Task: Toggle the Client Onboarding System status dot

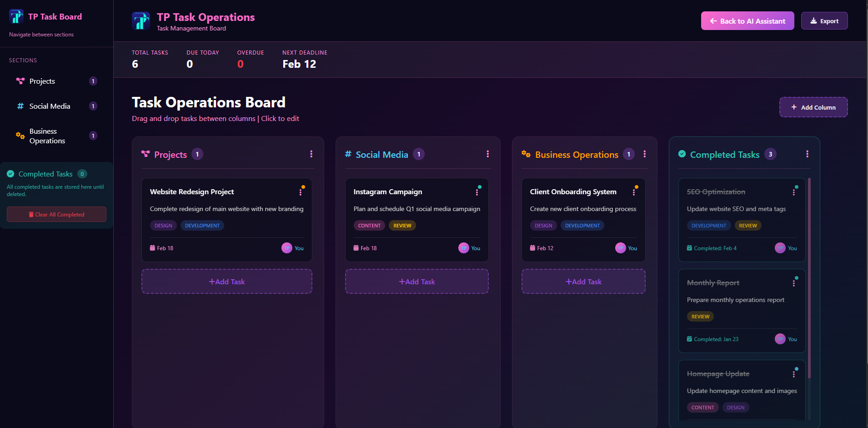Action: (x=637, y=186)
